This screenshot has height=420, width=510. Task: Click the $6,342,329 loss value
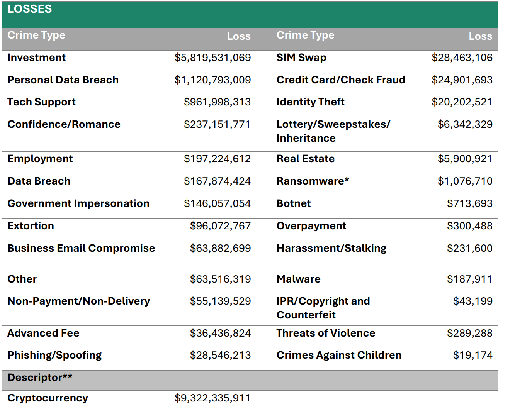pyautogui.click(x=465, y=124)
